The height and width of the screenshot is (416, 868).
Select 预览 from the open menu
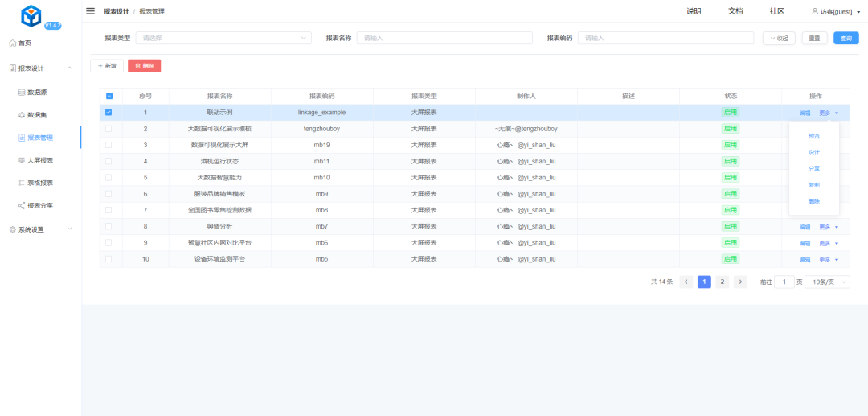click(x=814, y=136)
